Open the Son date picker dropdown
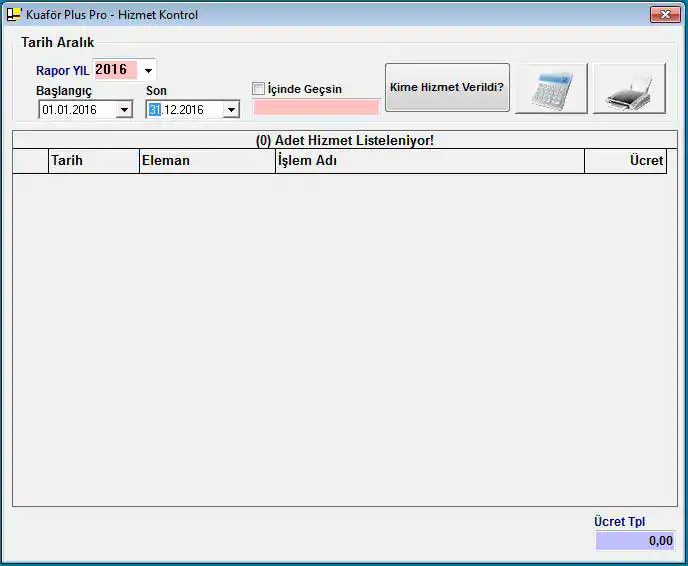 tap(231, 110)
